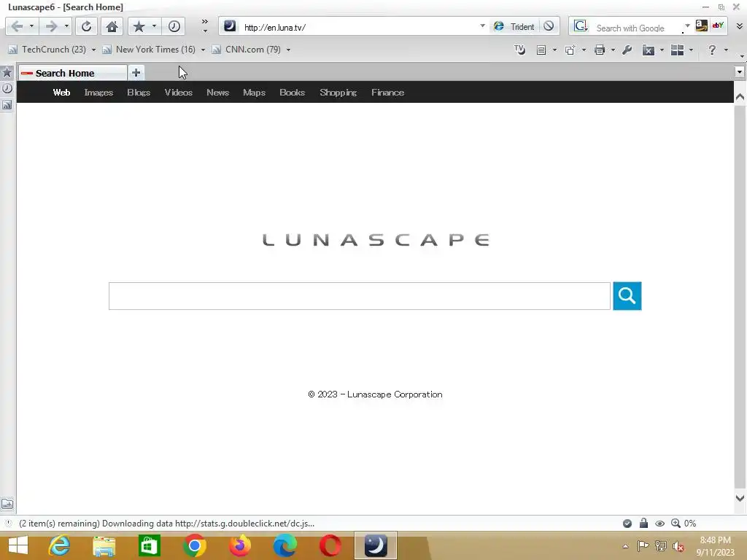Viewport: 747px width, 560px height.
Task: Click the new window toolbar icon
Action: click(570, 50)
